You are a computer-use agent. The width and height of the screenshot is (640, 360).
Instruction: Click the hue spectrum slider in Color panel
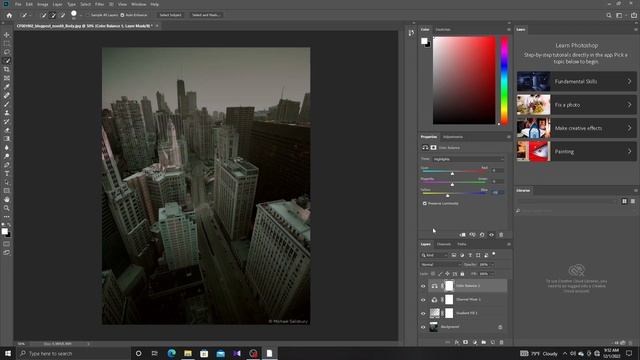coord(504,80)
